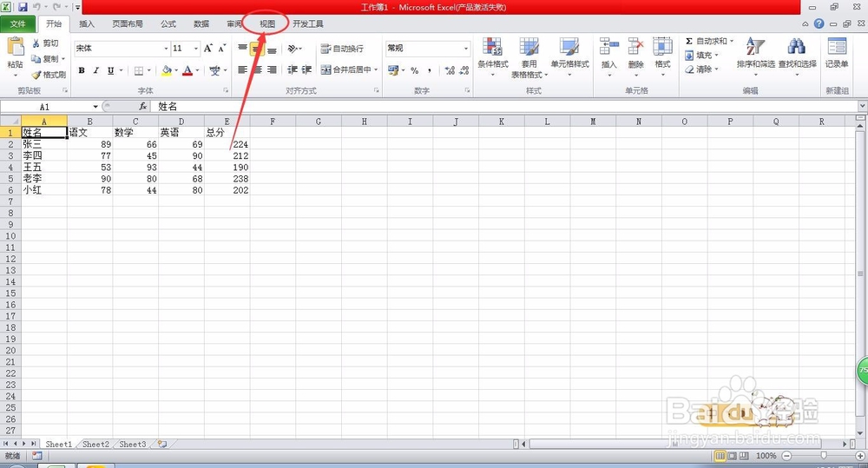Switch to the 公式 Formulas tab
This screenshot has height=468, width=868.
click(x=168, y=23)
